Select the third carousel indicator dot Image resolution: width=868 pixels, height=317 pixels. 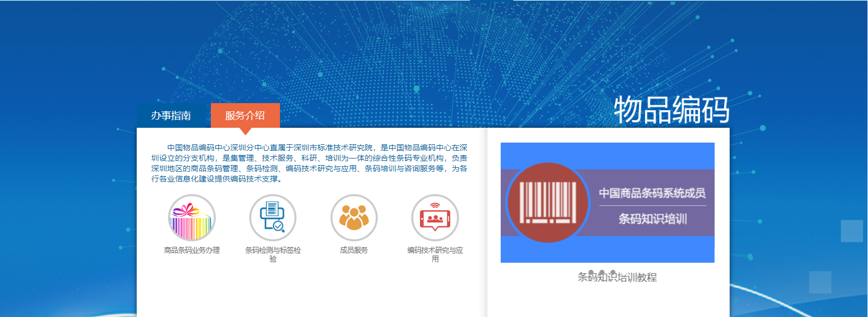(x=613, y=273)
